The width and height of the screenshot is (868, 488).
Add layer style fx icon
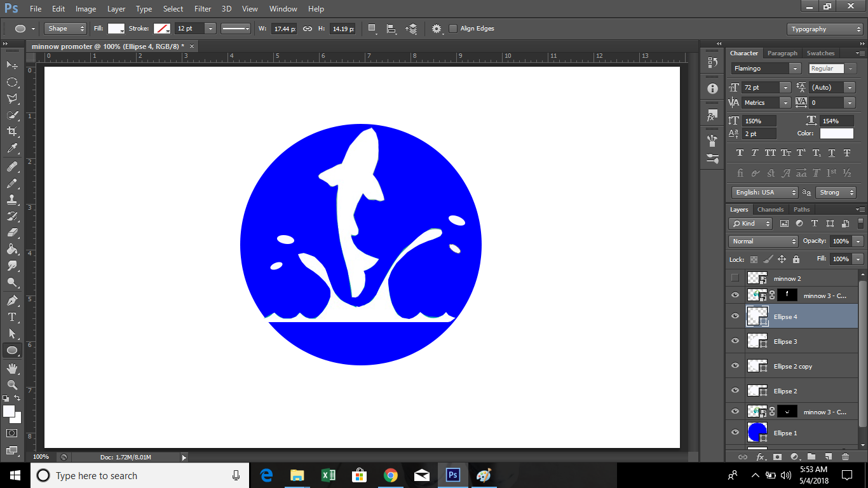point(760,457)
